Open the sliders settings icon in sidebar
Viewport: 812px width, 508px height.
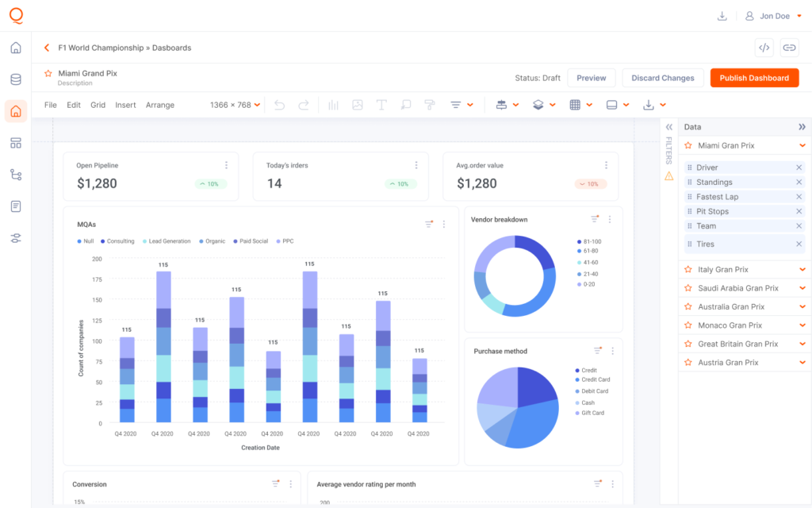click(16, 238)
